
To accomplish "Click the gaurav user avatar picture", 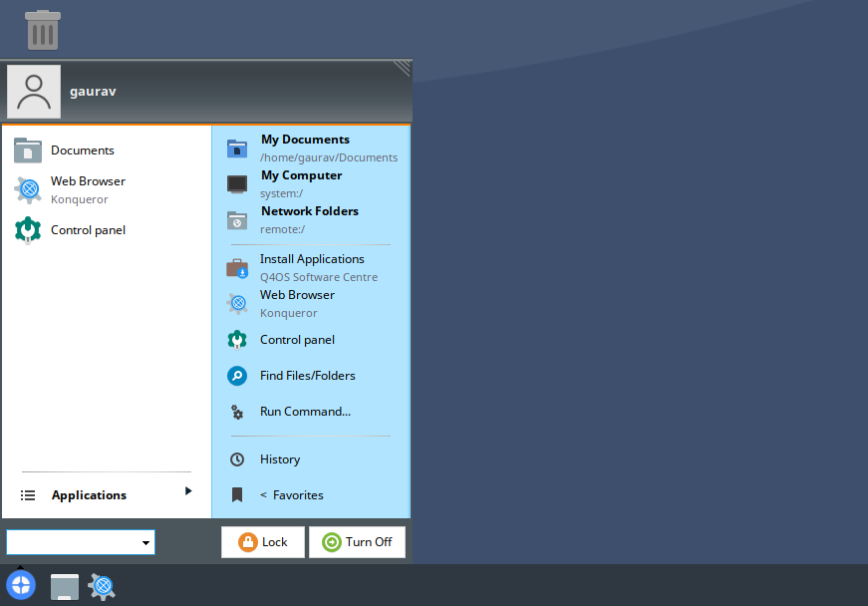I will [34, 92].
